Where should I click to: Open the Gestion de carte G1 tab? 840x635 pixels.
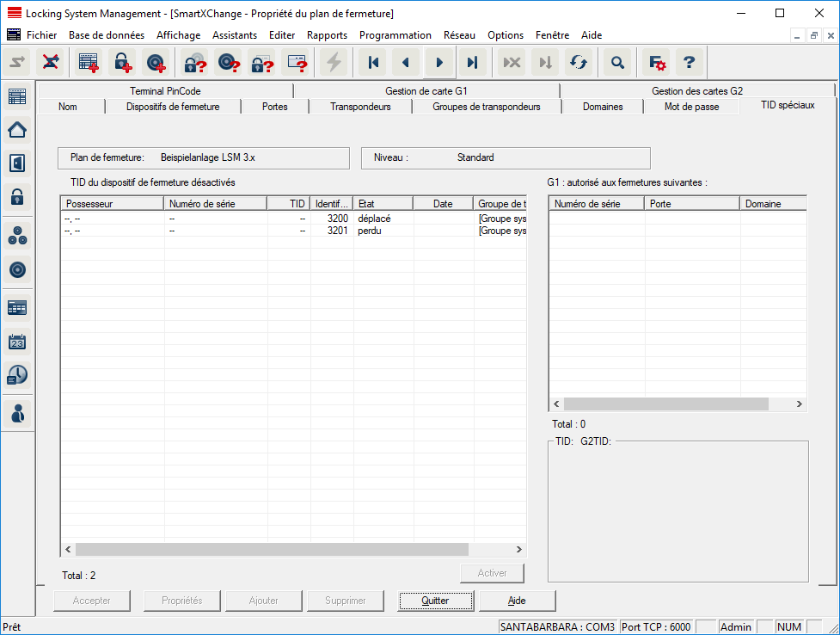(426, 90)
